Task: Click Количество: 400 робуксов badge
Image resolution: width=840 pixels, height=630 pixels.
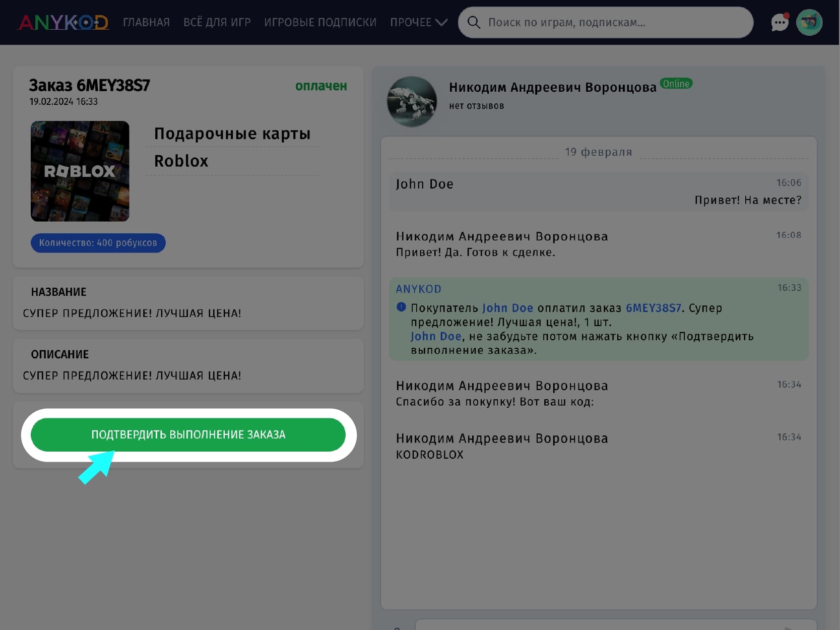Action: pyautogui.click(x=98, y=243)
